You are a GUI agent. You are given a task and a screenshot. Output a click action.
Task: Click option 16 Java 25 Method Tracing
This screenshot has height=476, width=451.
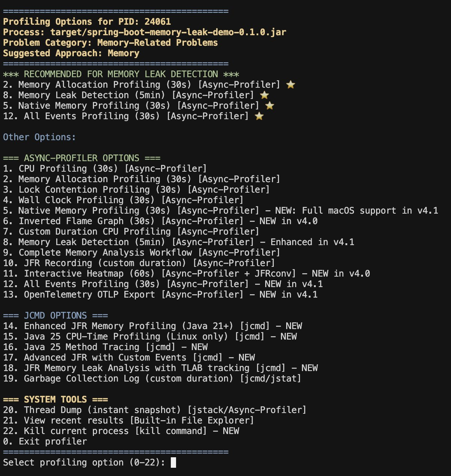point(105,347)
